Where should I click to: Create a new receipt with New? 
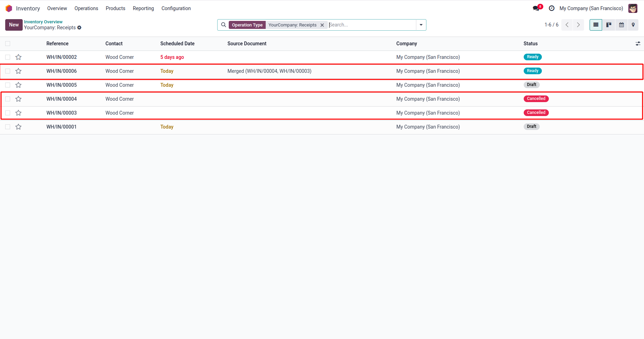[x=14, y=25]
